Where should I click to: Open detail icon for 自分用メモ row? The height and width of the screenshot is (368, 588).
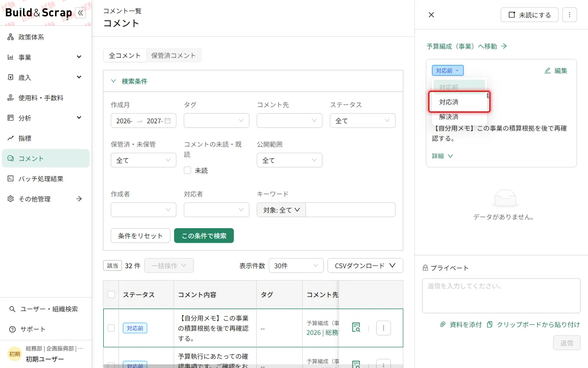pyautogui.click(x=356, y=328)
